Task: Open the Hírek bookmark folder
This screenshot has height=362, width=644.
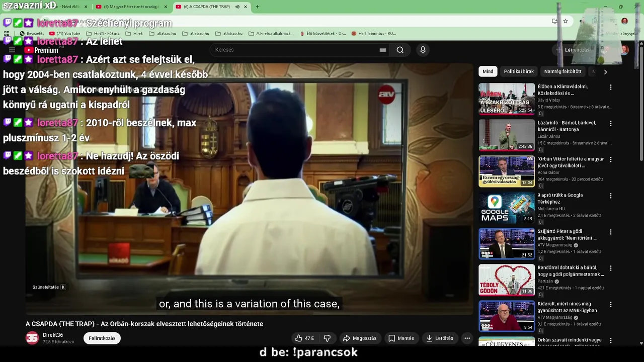Action: [x=134, y=33]
